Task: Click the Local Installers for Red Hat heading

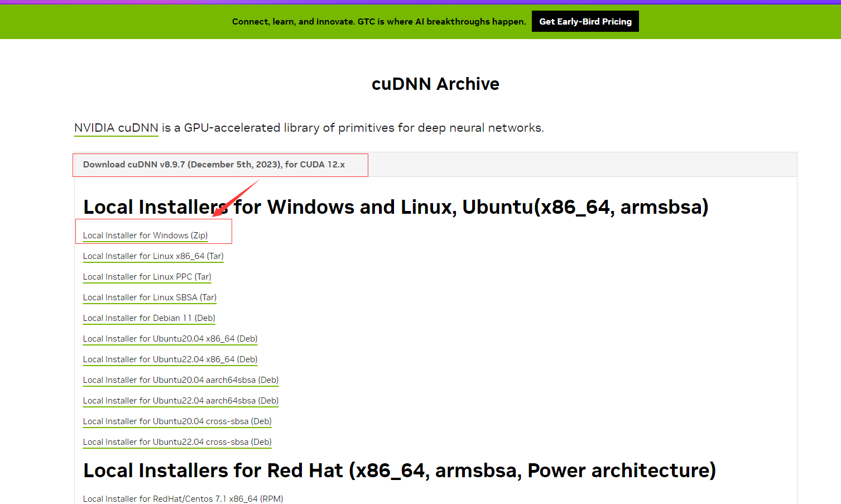Action: tap(399, 471)
